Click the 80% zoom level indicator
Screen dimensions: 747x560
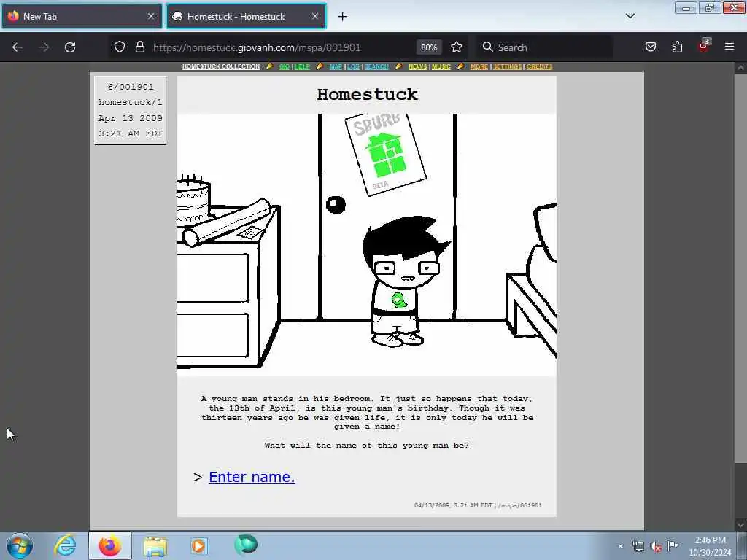(x=429, y=47)
